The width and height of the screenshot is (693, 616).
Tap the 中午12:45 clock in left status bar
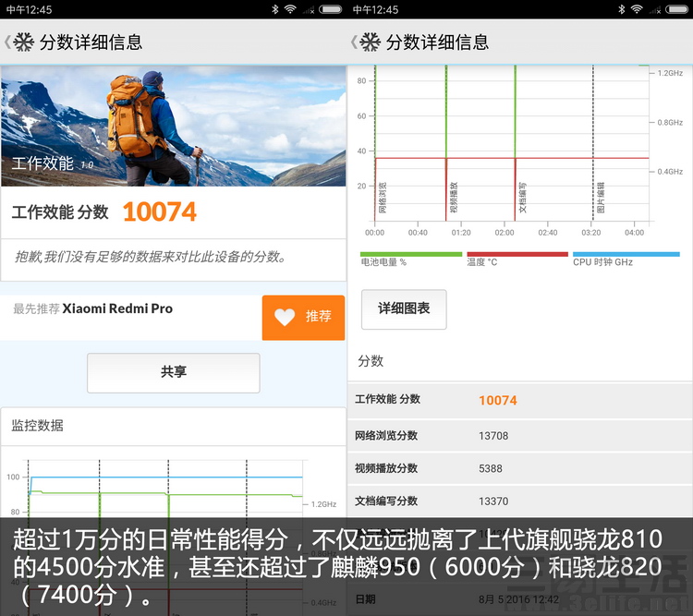point(30,9)
